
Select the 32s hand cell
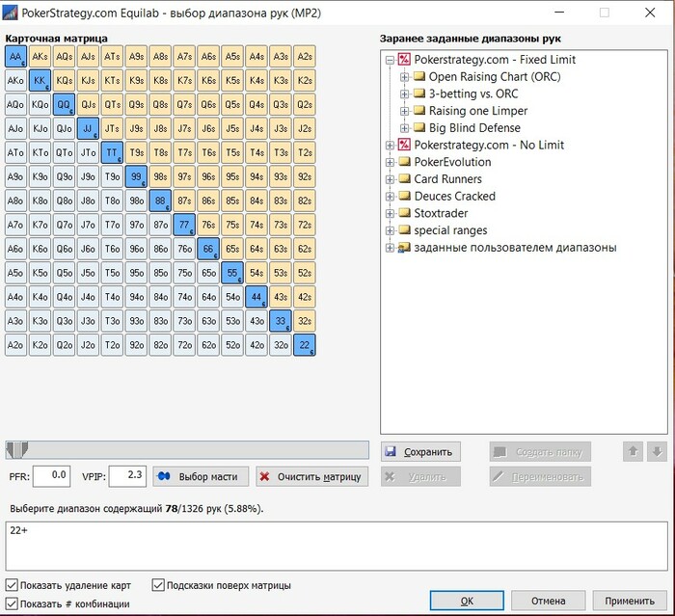[305, 321]
